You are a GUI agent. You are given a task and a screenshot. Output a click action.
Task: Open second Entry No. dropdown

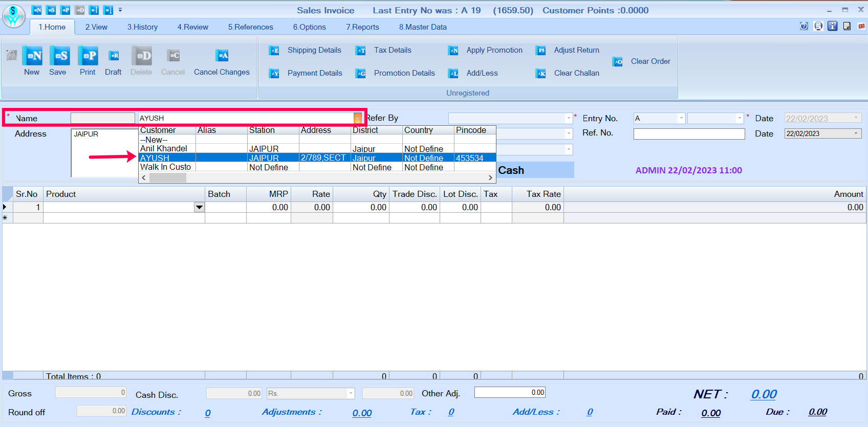point(740,118)
